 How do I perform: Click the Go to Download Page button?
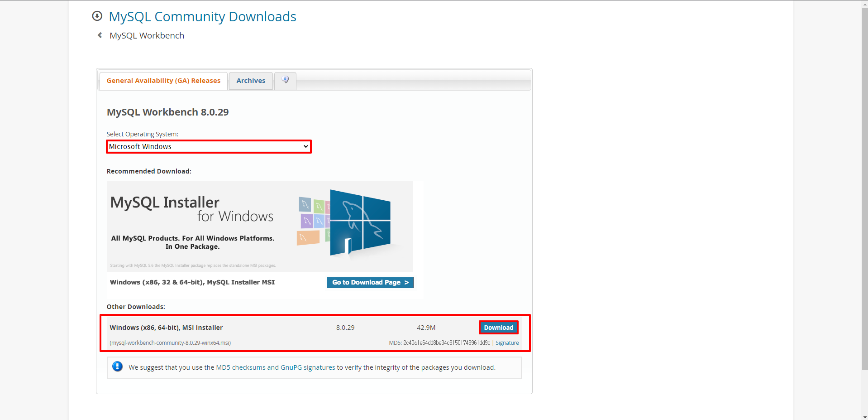(x=370, y=282)
